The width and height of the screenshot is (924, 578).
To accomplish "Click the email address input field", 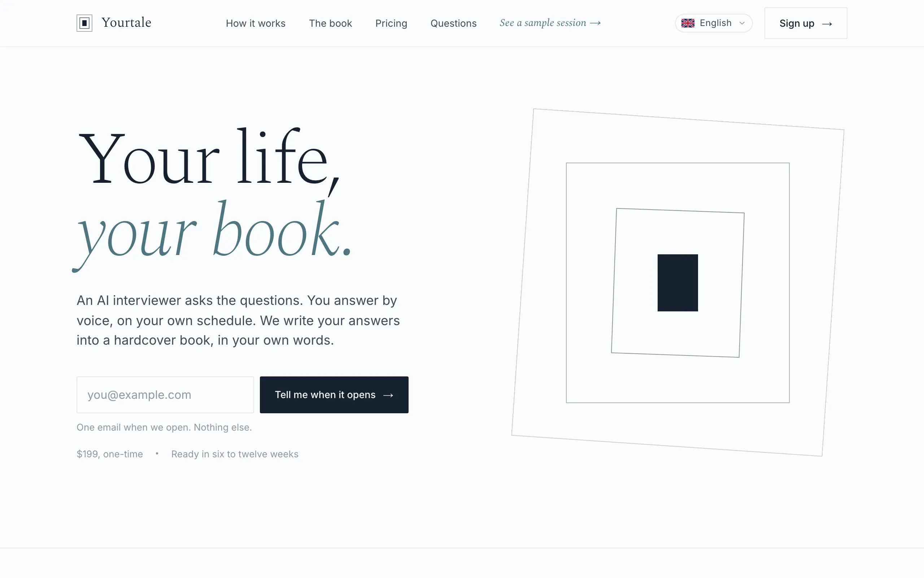I will [x=165, y=394].
